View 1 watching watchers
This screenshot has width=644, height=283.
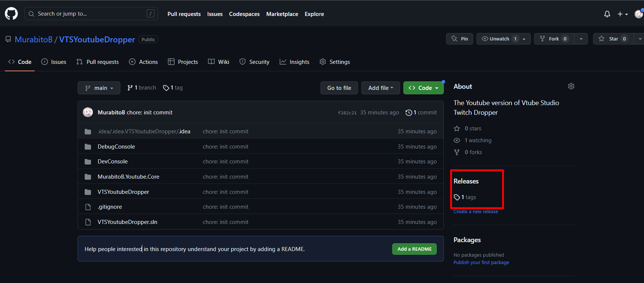pyautogui.click(x=472, y=140)
